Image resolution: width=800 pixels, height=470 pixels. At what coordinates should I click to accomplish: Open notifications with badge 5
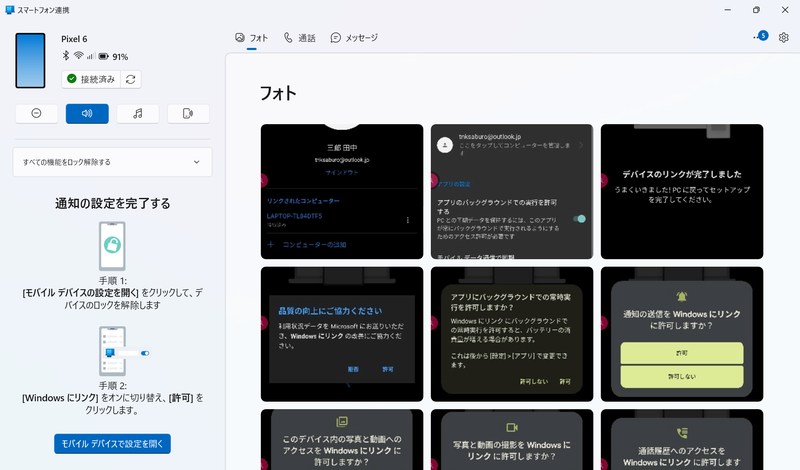click(761, 37)
